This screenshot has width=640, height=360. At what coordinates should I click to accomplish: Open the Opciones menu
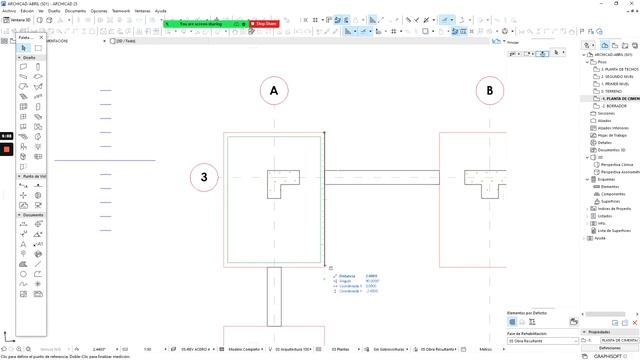coord(99,11)
